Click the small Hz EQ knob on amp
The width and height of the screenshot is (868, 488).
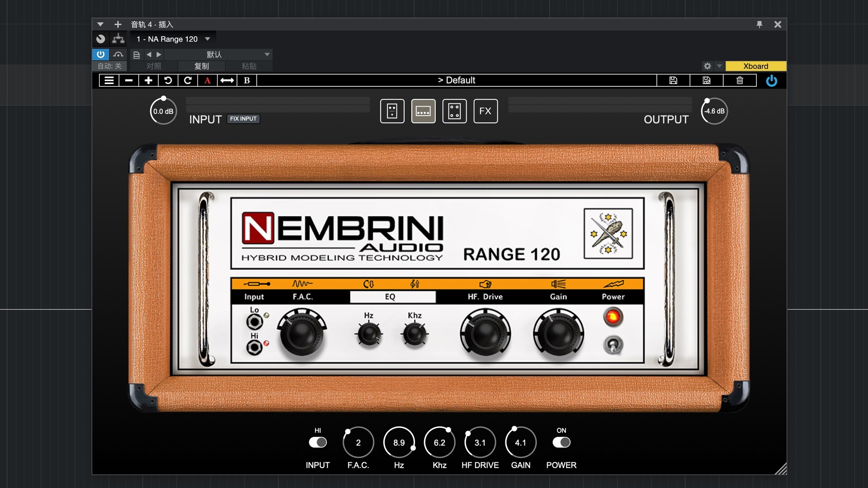pyautogui.click(x=369, y=334)
